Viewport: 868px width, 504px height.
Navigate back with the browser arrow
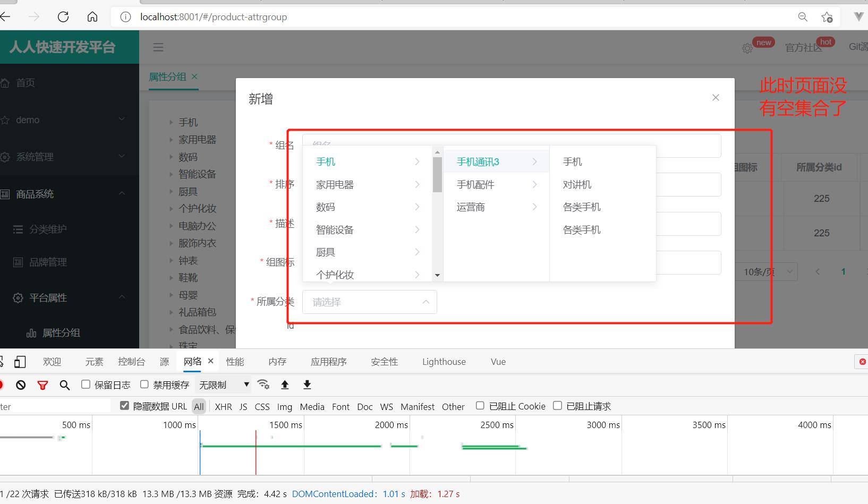(5, 17)
